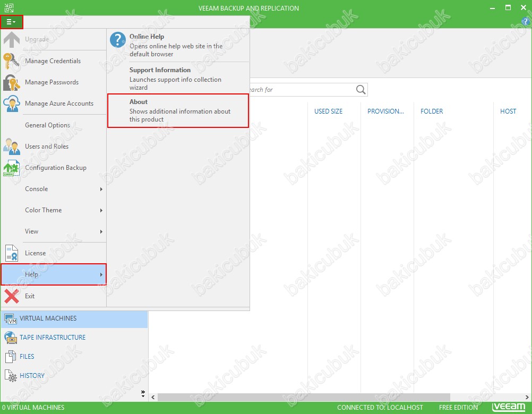Screen dimensions: 532x414
Task: Expand the Color Theme submenu arrow
Action: tap(101, 210)
